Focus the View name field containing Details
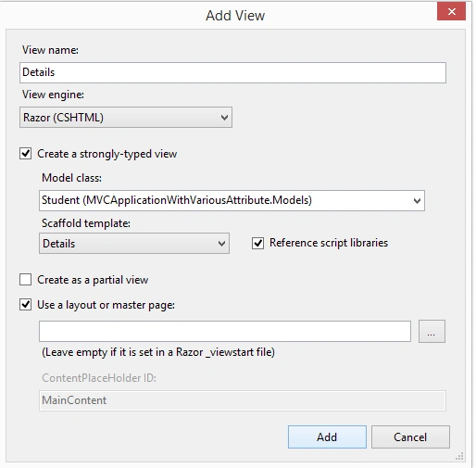476x468 pixels. tap(232, 72)
